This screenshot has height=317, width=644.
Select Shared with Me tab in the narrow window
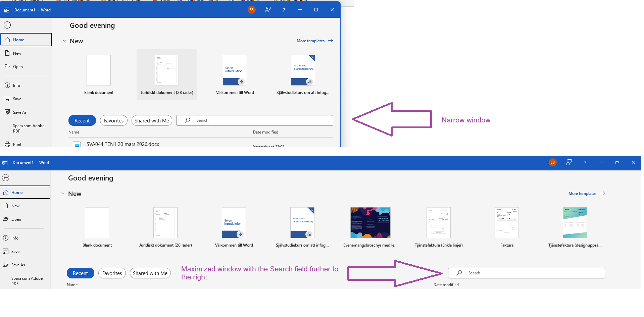pos(152,120)
